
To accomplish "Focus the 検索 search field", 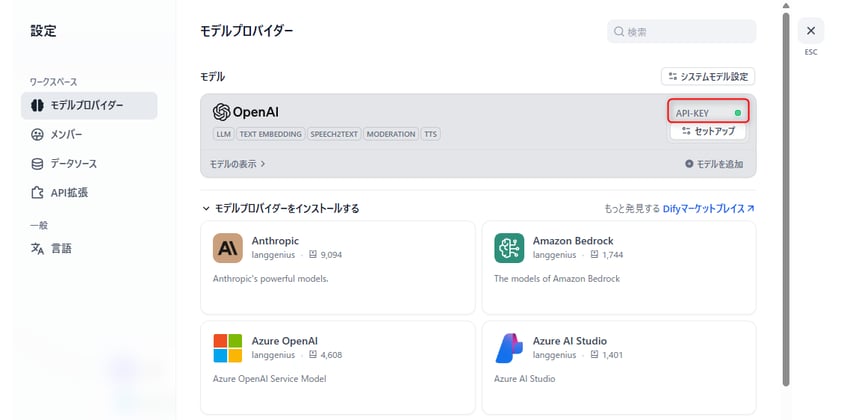I will 681,32.
